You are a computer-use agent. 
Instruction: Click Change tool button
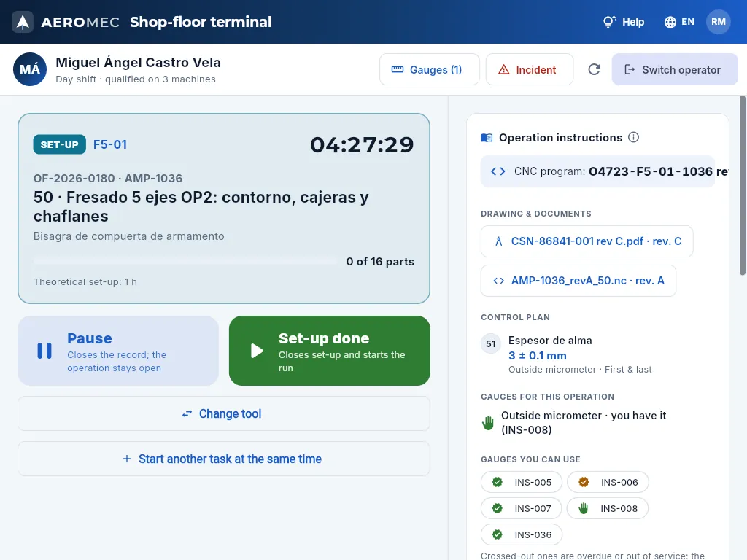(x=224, y=413)
